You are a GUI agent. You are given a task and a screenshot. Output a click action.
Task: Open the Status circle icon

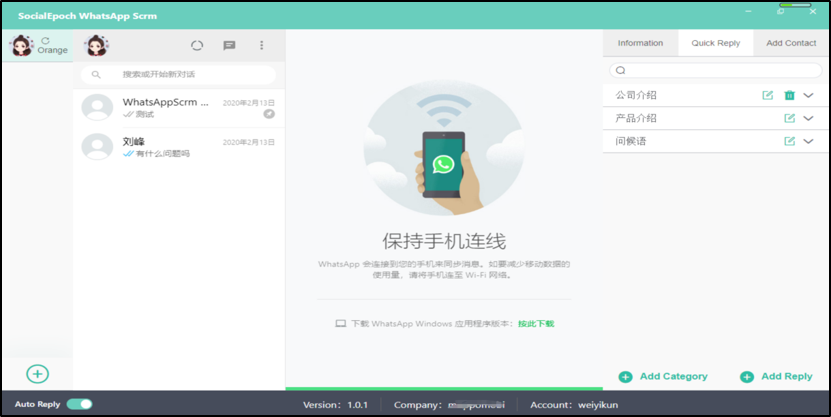(x=197, y=46)
